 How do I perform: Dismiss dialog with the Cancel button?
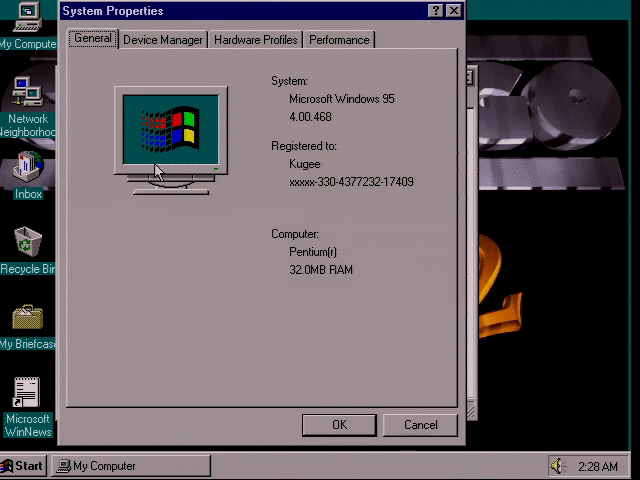420,425
